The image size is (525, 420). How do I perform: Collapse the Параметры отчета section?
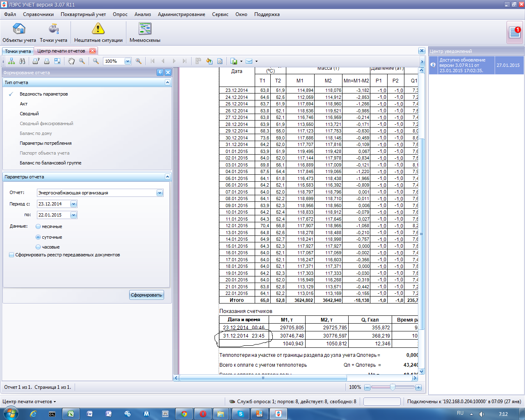[x=167, y=177]
